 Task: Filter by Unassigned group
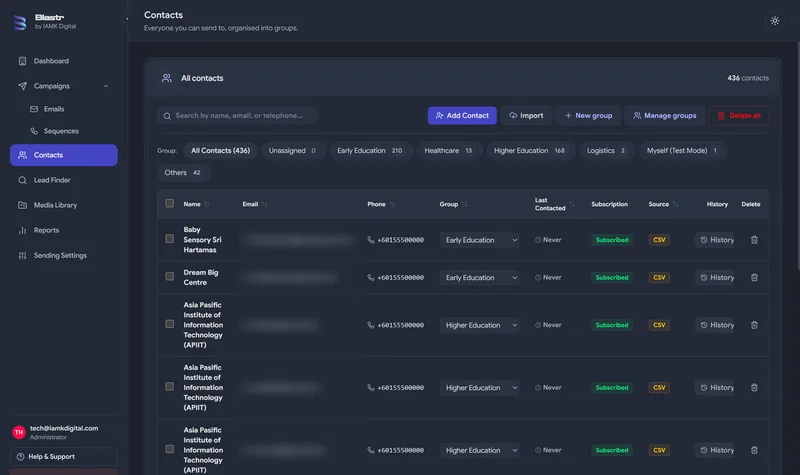tap(293, 151)
